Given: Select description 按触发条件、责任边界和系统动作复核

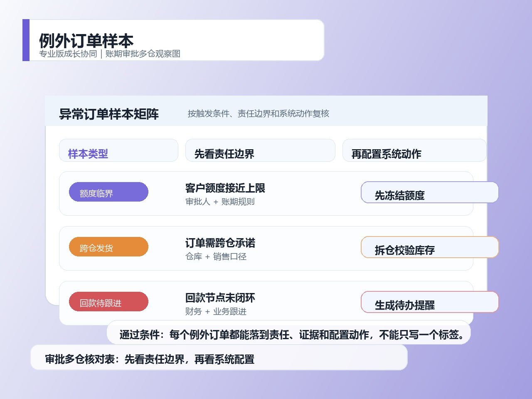Looking at the screenshot, I should 258,113.
